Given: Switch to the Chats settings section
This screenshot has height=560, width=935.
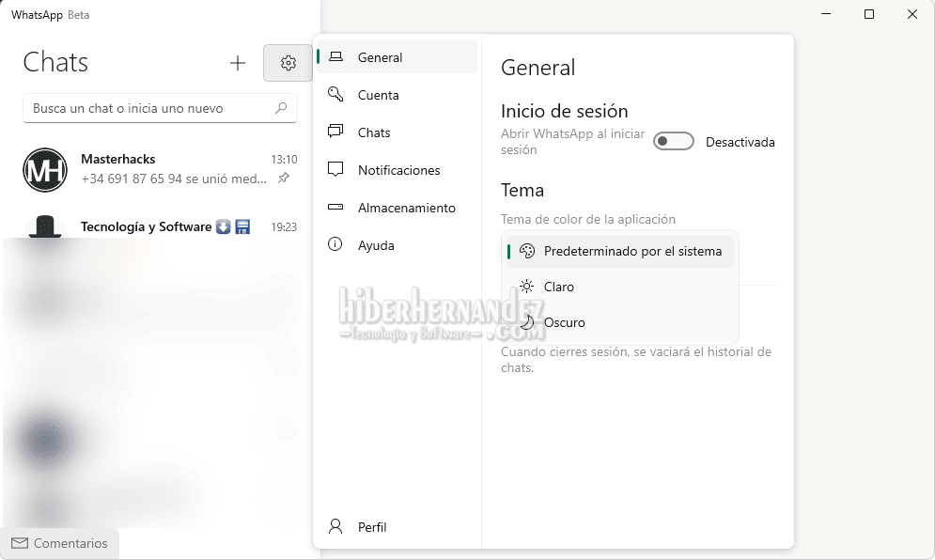Looking at the screenshot, I should coord(397,132).
